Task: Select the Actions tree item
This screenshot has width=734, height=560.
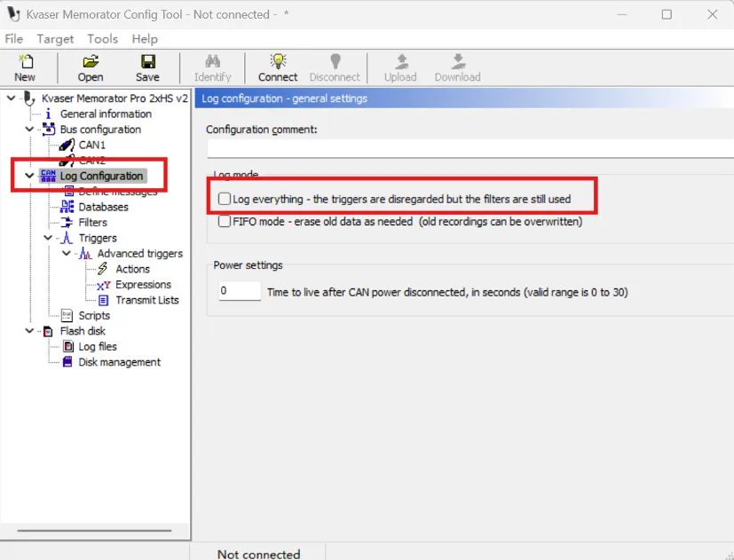Action: pyautogui.click(x=133, y=269)
